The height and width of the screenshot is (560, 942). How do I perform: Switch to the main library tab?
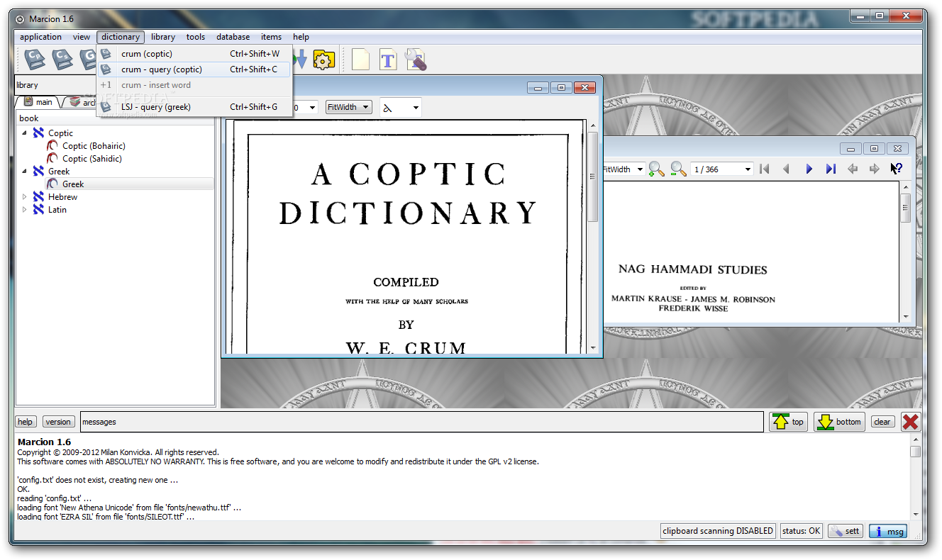tap(38, 102)
